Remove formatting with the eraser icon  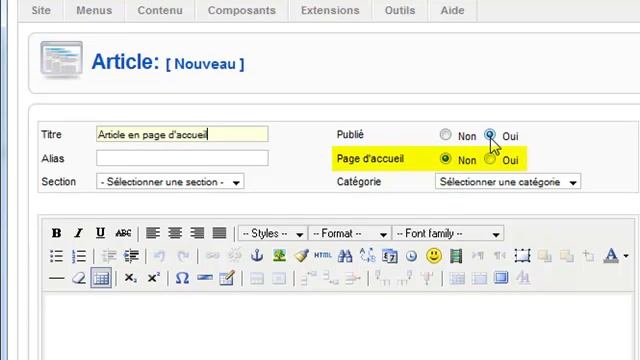(x=79, y=278)
